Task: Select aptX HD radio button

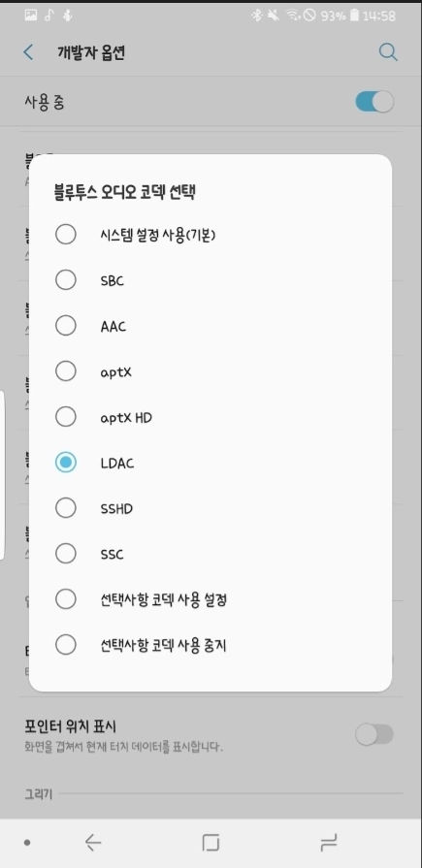Action: [65, 417]
